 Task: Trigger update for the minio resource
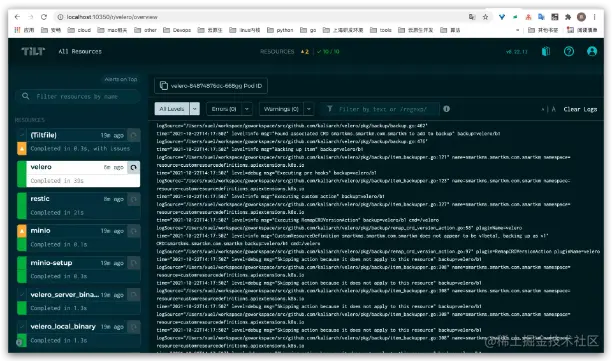point(133,231)
